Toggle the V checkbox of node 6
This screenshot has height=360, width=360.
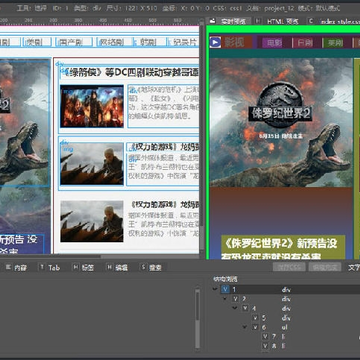pos(256,327)
